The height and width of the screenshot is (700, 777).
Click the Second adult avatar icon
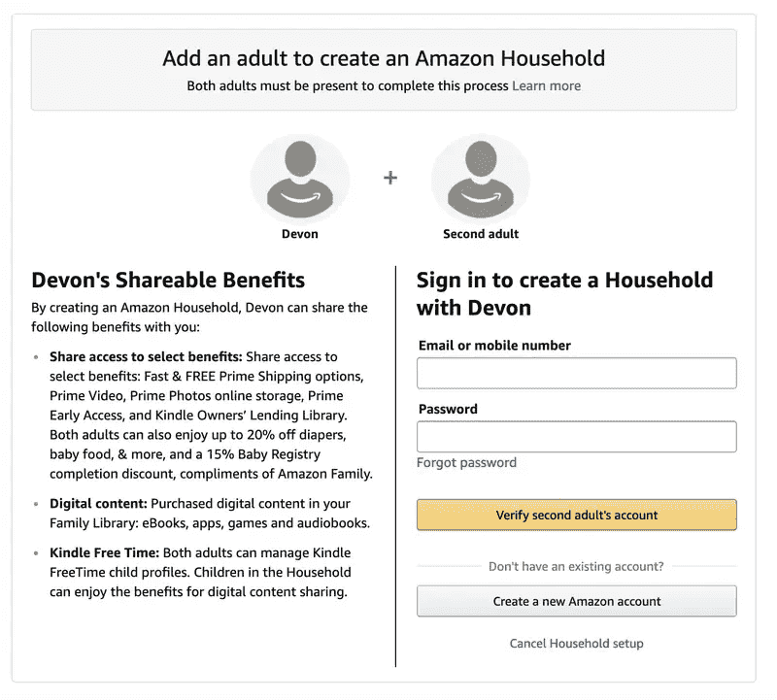click(481, 180)
